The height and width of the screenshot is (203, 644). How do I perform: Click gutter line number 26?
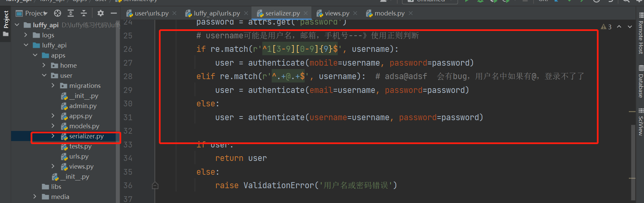pos(128,49)
